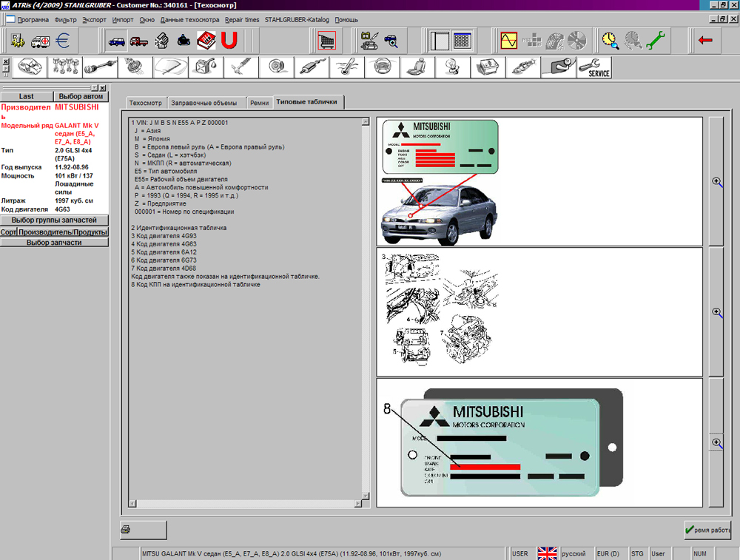Click the red magnet U icon

[229, 40]
